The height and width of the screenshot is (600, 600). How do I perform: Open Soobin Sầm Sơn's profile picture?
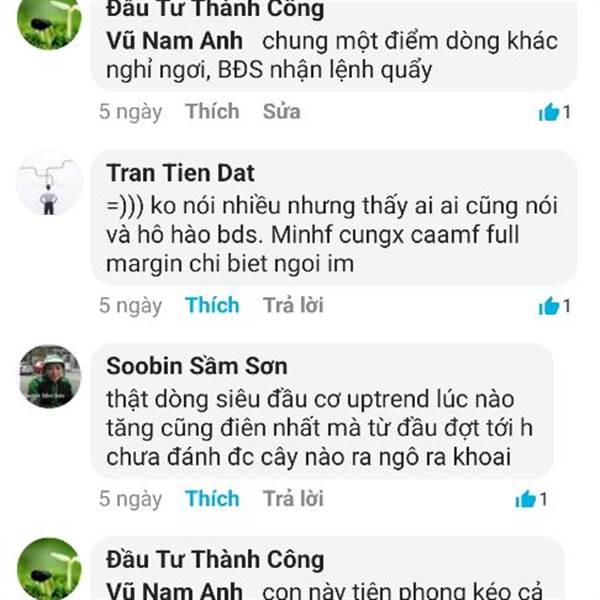[x=50, y=377]
